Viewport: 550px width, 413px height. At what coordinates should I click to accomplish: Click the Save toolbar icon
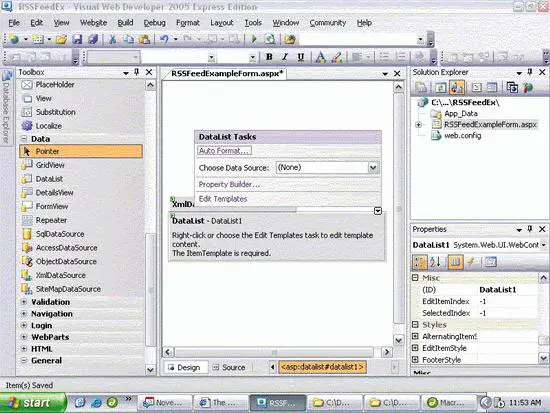77,39
